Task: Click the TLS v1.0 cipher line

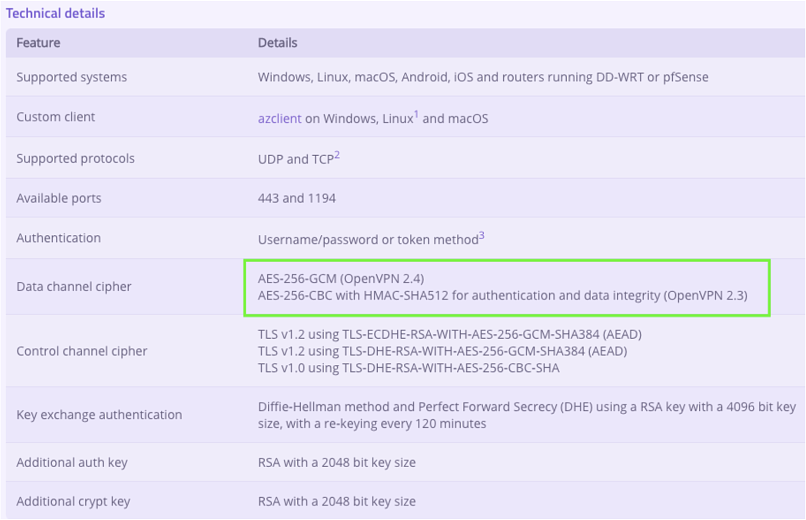Action: 408,368
